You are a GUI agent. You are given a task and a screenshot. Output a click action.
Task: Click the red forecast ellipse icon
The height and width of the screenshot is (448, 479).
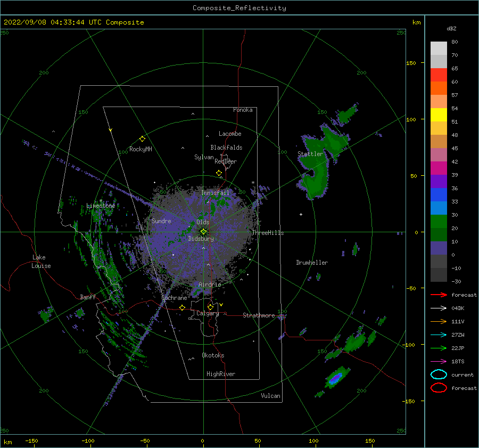tap(439, 388)
